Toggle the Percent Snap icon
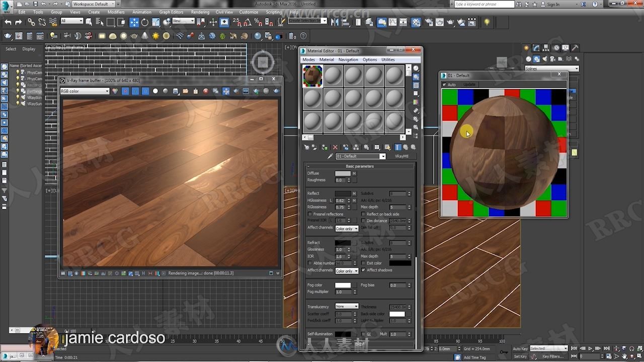644x362 pixels. point(259,22)
